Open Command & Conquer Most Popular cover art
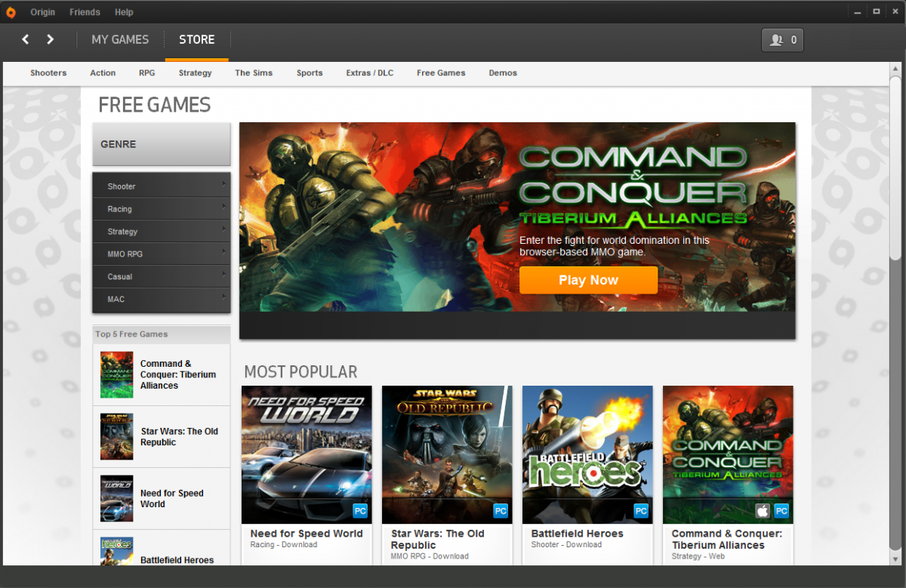 coord(728,454)
